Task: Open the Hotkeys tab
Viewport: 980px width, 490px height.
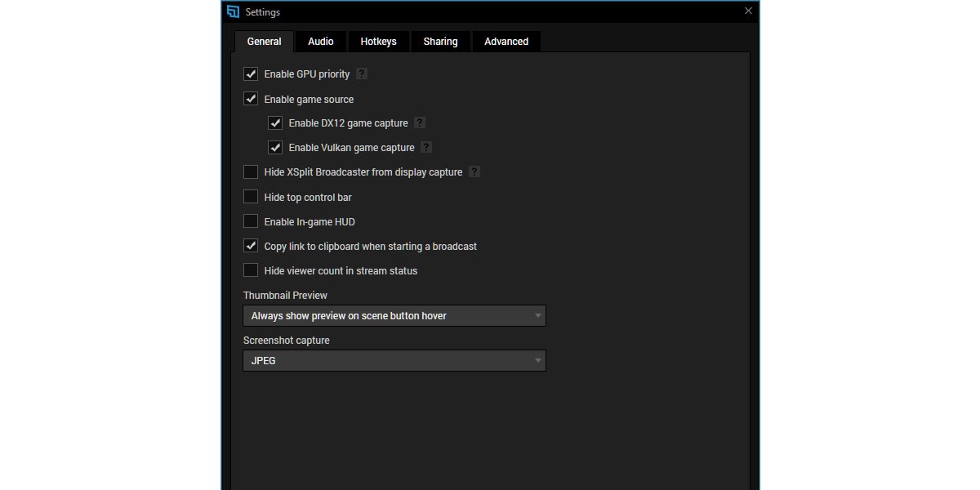Action: point(378,42)
